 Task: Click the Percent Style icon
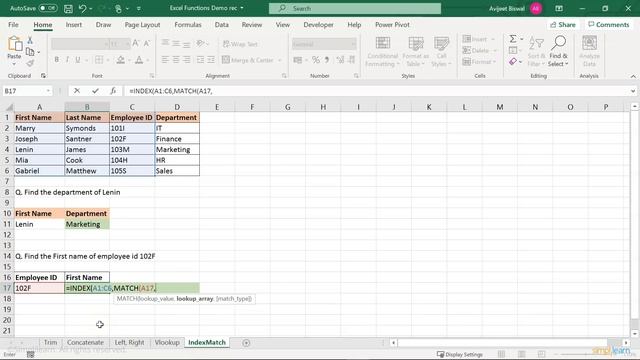[x=316, y=60]
